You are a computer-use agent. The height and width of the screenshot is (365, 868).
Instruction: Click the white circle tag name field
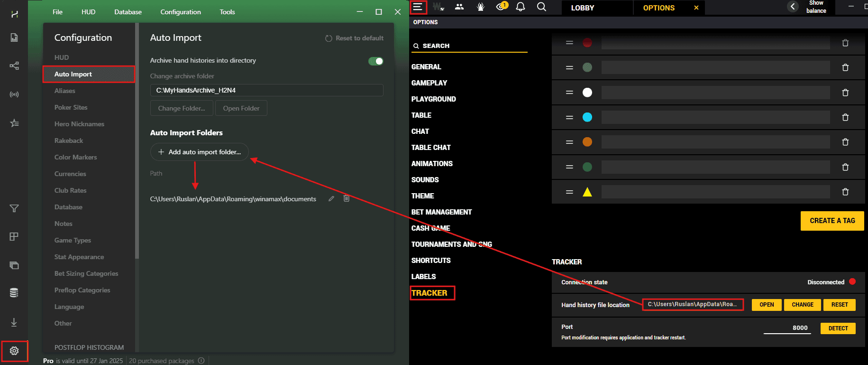point(715,93)
